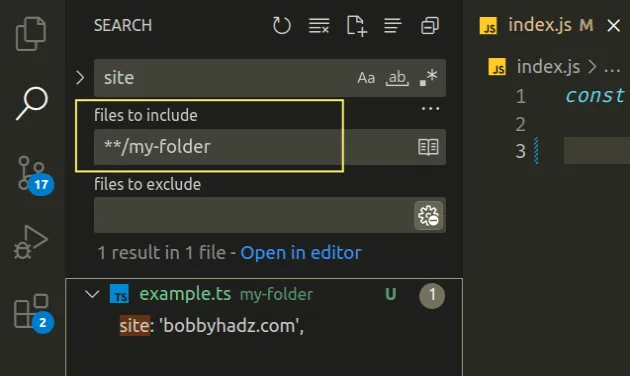Click the 'U' untracked status on example.ts
The image size is (630, 376).
391,294
